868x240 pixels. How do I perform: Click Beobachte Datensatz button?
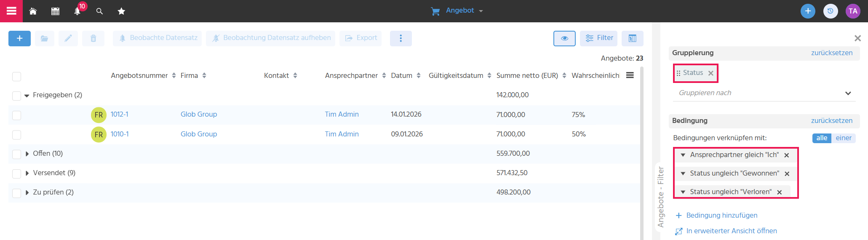[158, 38]
